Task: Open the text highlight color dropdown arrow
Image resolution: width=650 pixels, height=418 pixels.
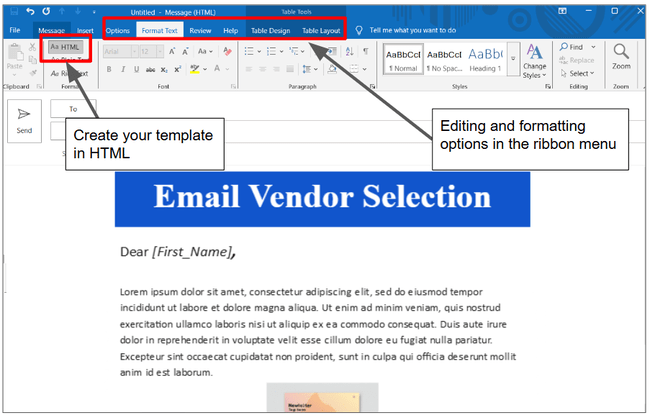Action: pos(205,70)
